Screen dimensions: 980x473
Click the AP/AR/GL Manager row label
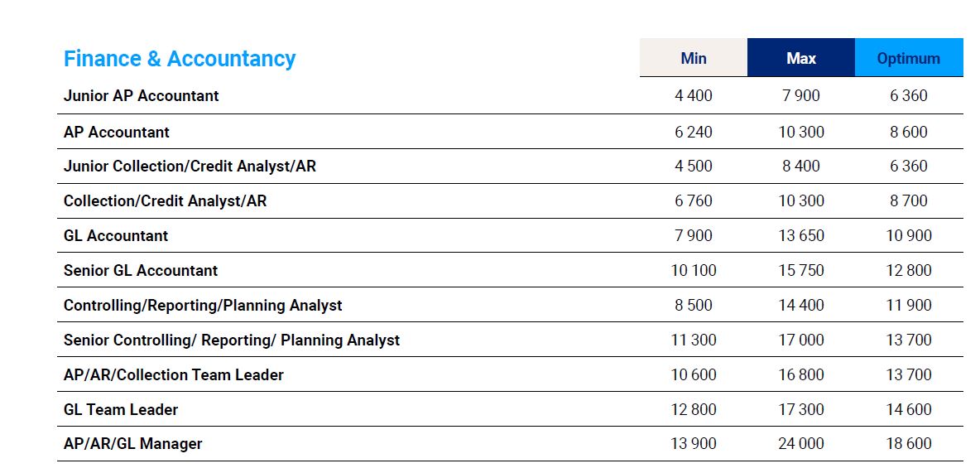click(x=133, y=443)
